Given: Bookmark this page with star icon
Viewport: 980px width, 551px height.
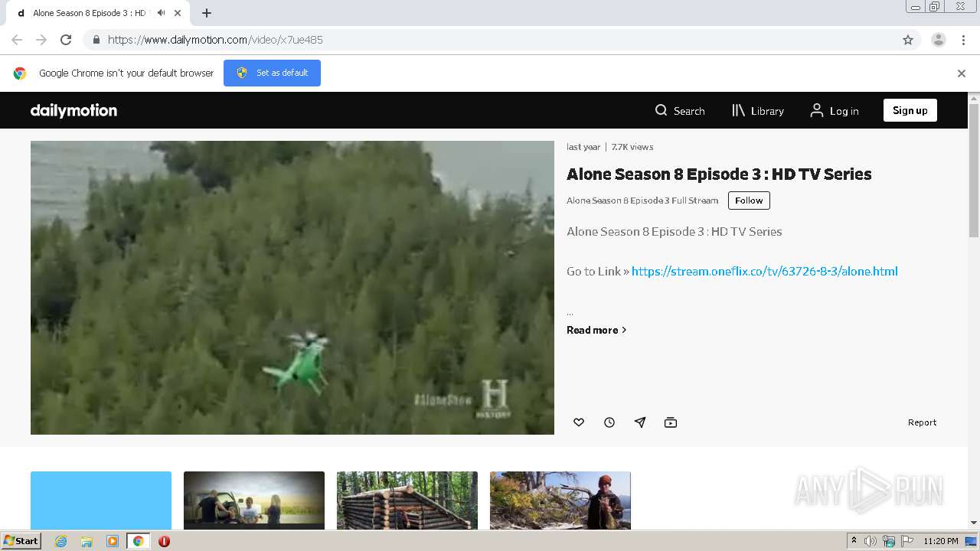Looking at the screenshot, I should (908, 40).
